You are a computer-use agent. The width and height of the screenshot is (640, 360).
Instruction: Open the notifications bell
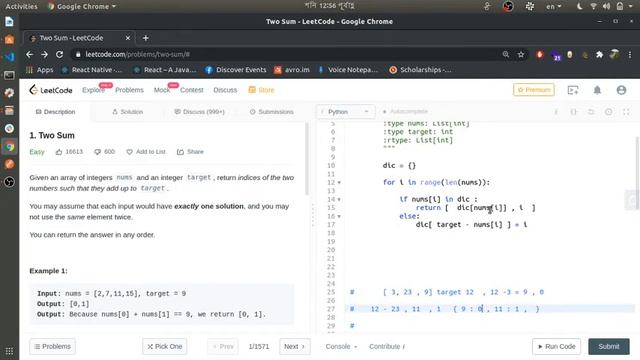click(x=597, y=90)
